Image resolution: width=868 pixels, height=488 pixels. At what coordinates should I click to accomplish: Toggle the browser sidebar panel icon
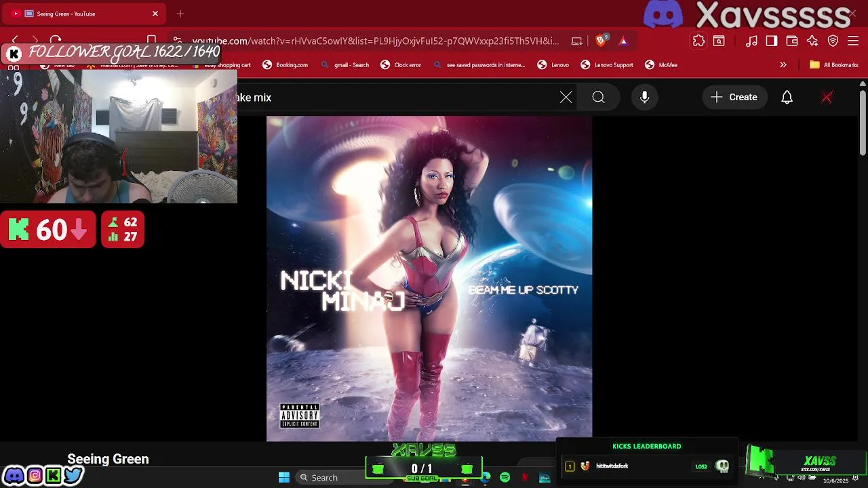point(772,41)
